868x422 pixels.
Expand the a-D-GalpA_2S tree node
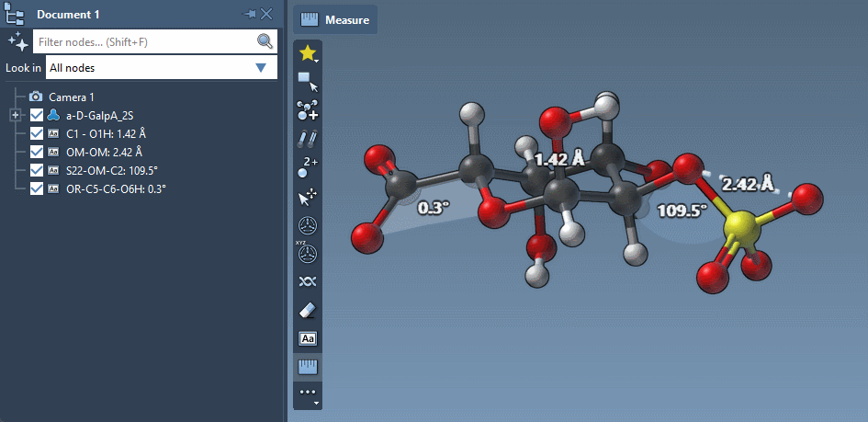[15, 115]
